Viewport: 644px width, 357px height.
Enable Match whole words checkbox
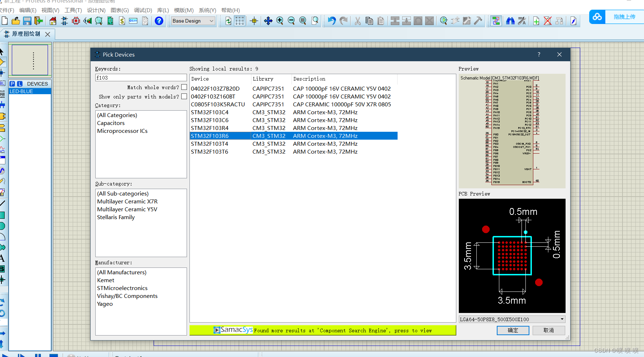pyautogui.click(x=184, y=87)
